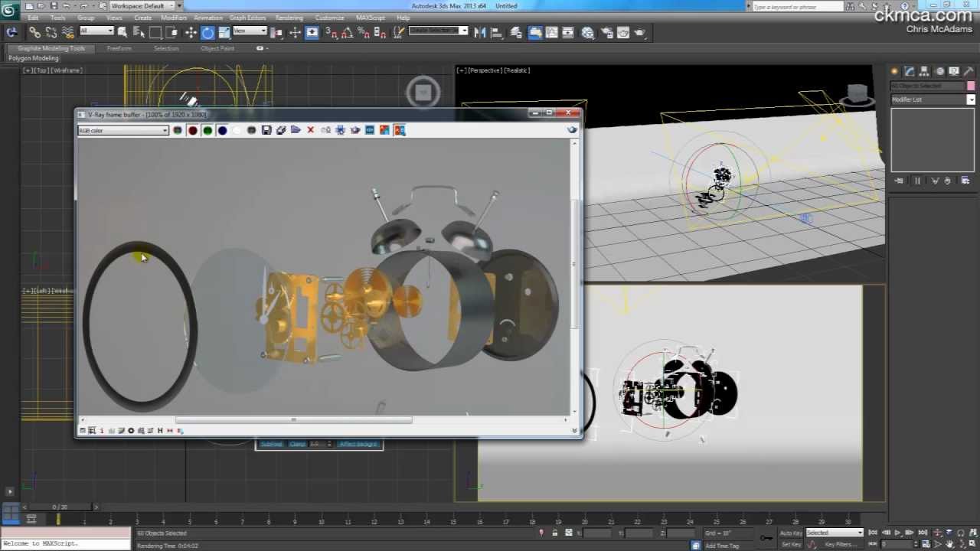The width and height of the screenshot is (980, 551).
Task: Open the MAXScript menu
Action: click(x=371, y=18)
